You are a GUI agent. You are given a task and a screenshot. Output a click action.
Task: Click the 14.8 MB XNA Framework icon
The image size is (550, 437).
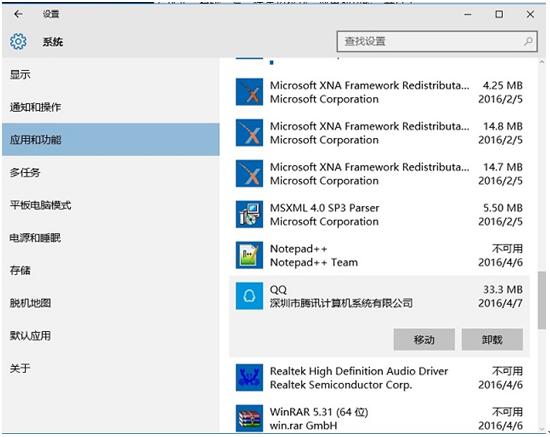249,133
